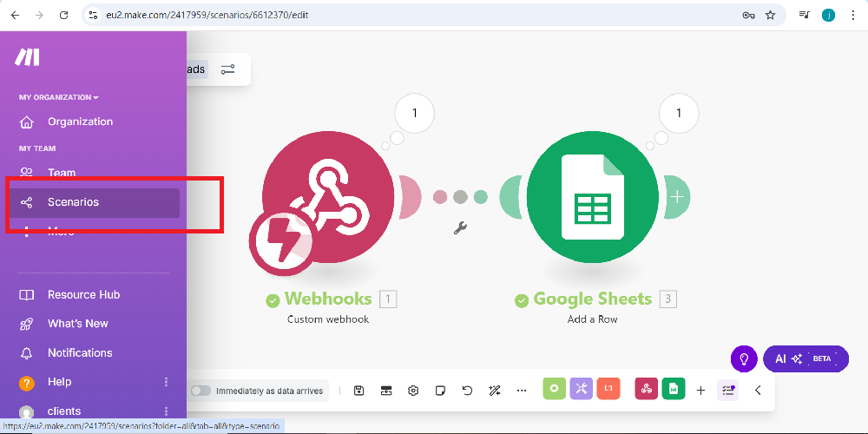Click the browser address bar URL
The height and width of the screenshot is (434, 868).
click(207, 15)
